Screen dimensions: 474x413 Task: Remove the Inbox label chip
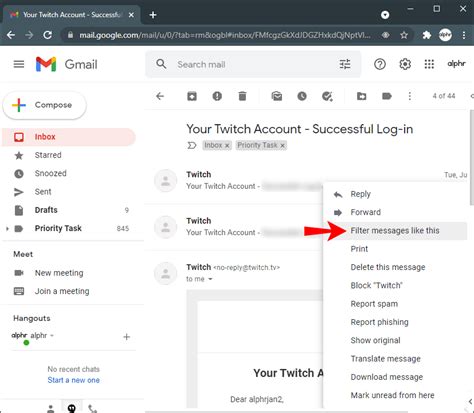point(227,146)
